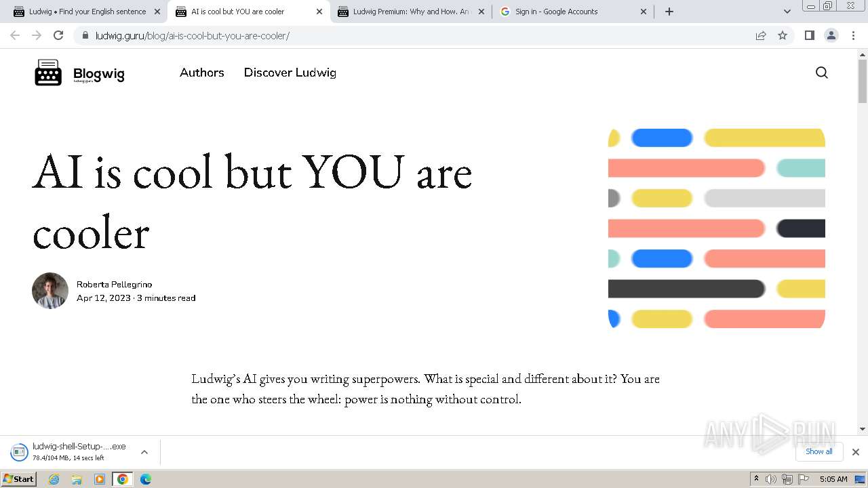Click Roberta Pellegrino's avatar photo
The width and height of the screenshot is (868, 488).
point(50,291)
